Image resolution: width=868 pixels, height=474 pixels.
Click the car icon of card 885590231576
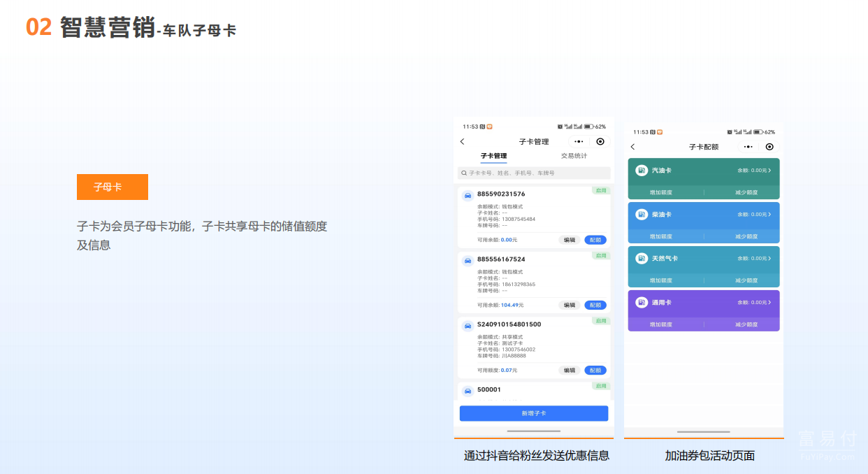point(468,196)
